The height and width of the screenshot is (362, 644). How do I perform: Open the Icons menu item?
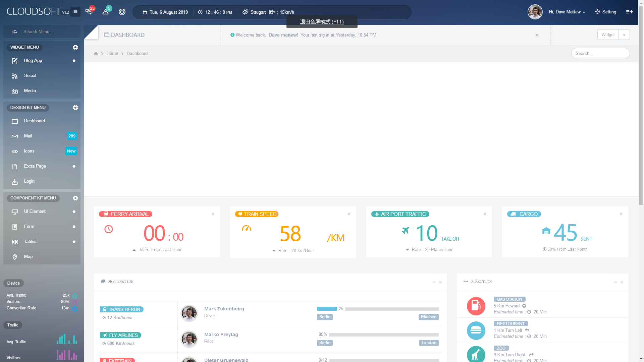(x=42, y=151)
